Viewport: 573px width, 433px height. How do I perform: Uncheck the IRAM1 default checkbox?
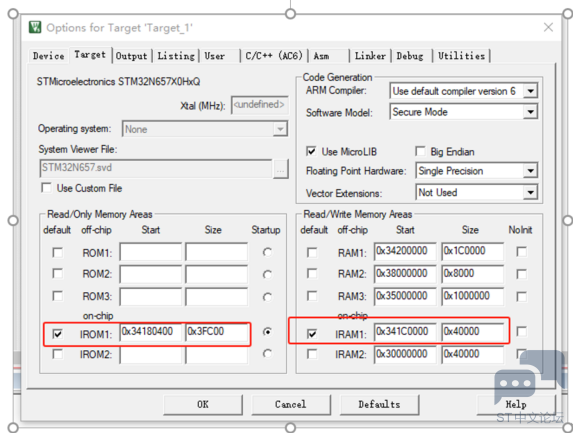(312, 334)
